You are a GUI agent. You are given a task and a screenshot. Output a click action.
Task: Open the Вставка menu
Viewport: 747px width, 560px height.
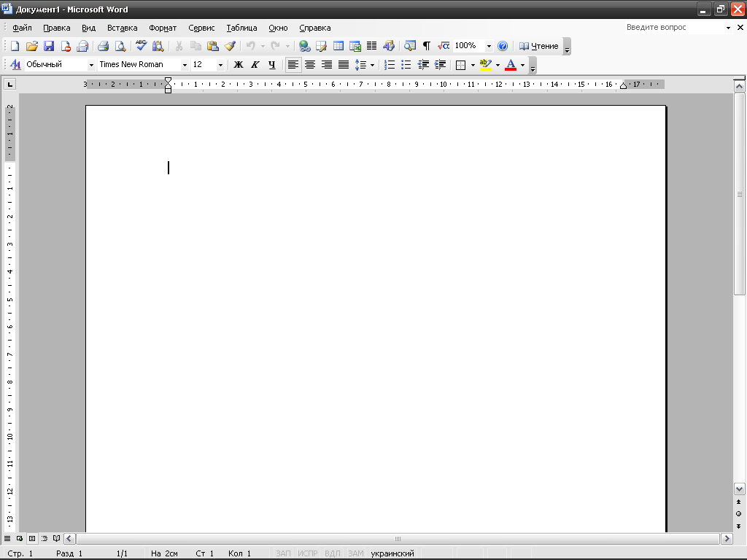(x=122, y=28)
